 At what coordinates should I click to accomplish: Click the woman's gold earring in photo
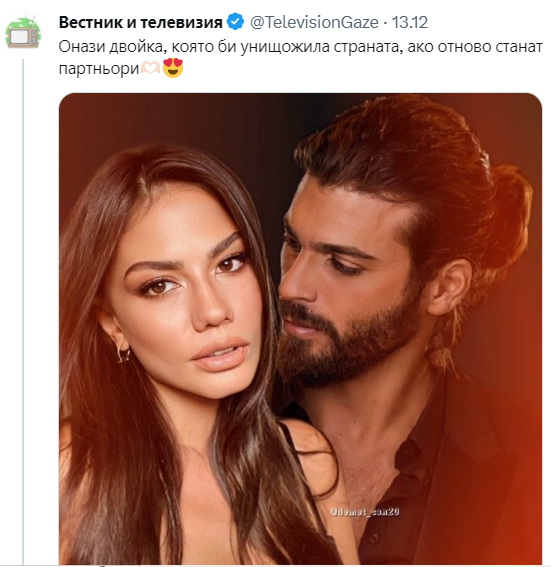click(x=123, y=352)
